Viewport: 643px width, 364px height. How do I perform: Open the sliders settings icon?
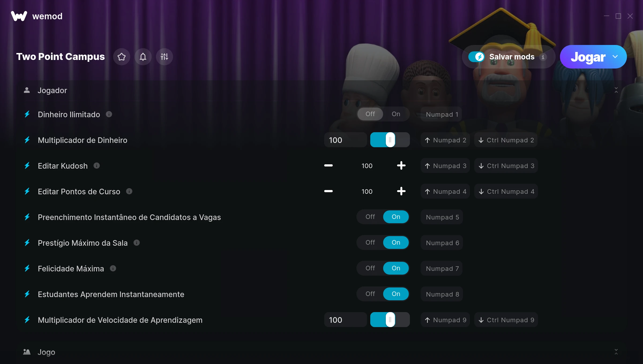click(165, 57)
